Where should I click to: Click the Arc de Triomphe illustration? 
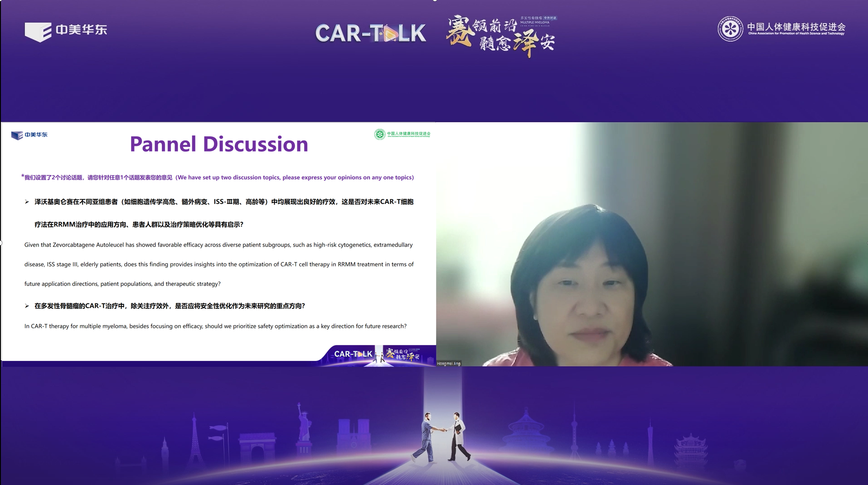pyautogui.click(x=257, y=446)
